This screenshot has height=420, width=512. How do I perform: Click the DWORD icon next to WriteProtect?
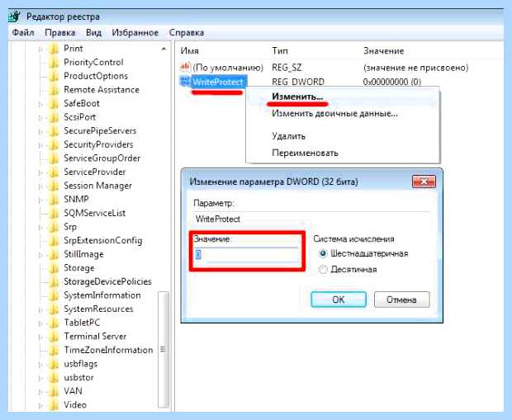185,82
